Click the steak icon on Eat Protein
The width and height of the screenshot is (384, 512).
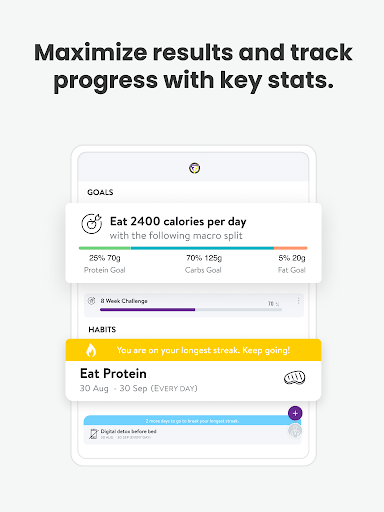pos(294,378)
